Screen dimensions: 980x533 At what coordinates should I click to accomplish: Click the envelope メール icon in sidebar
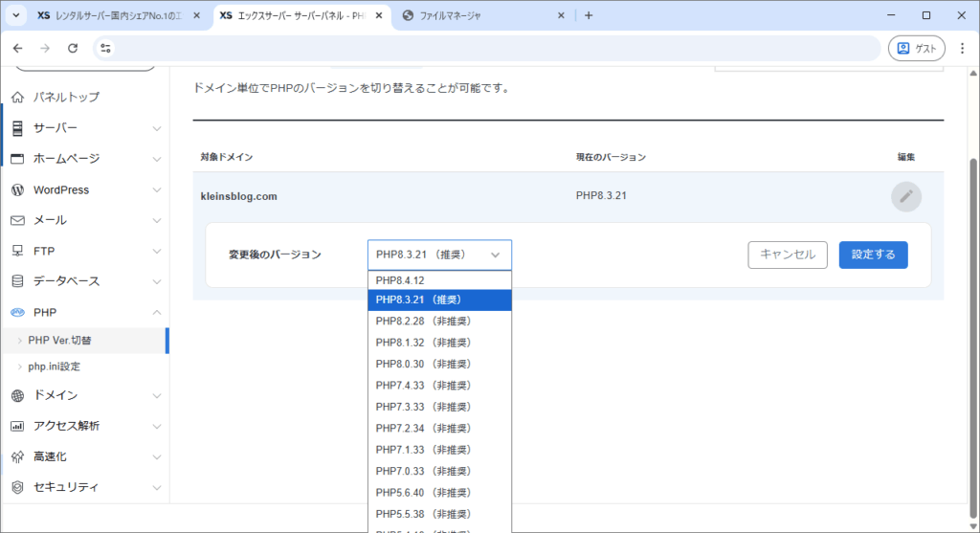17,220
